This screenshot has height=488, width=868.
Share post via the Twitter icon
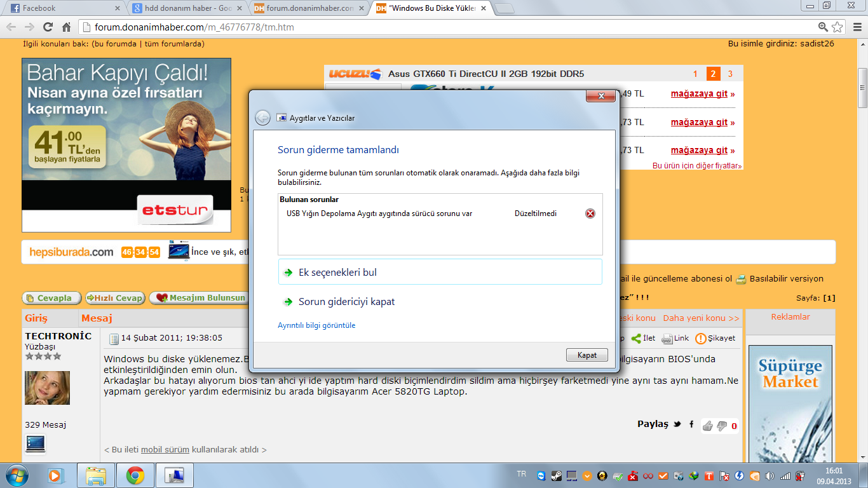(677, 424)
